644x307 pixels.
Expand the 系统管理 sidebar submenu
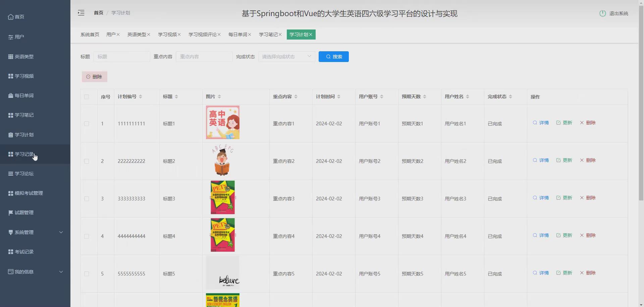pos(35,232)
